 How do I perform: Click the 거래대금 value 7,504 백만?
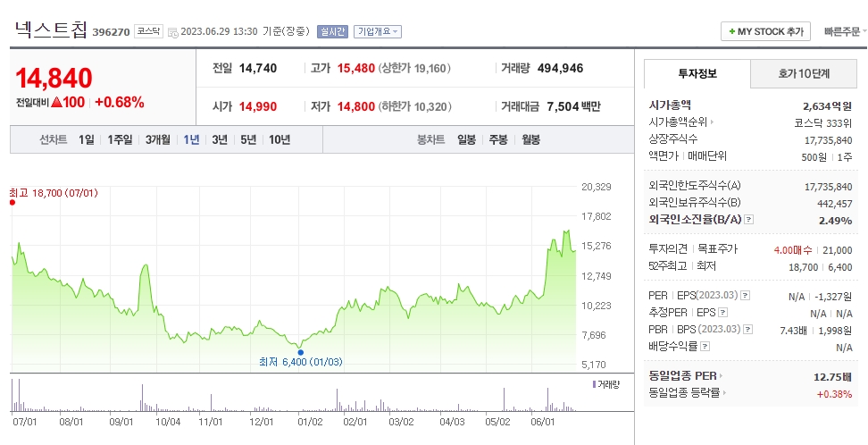[573, 106]
